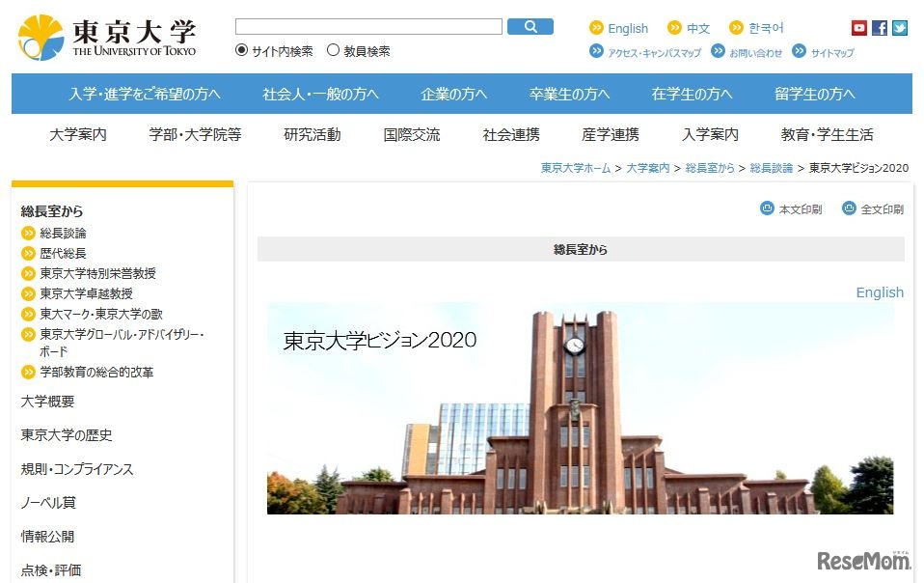The image size is (924, 583).
Task: Click bullet icon next to 東京大学グローバル・アドバイザリー・ボード
Action: pyautogui.click(x=28, y=335)
